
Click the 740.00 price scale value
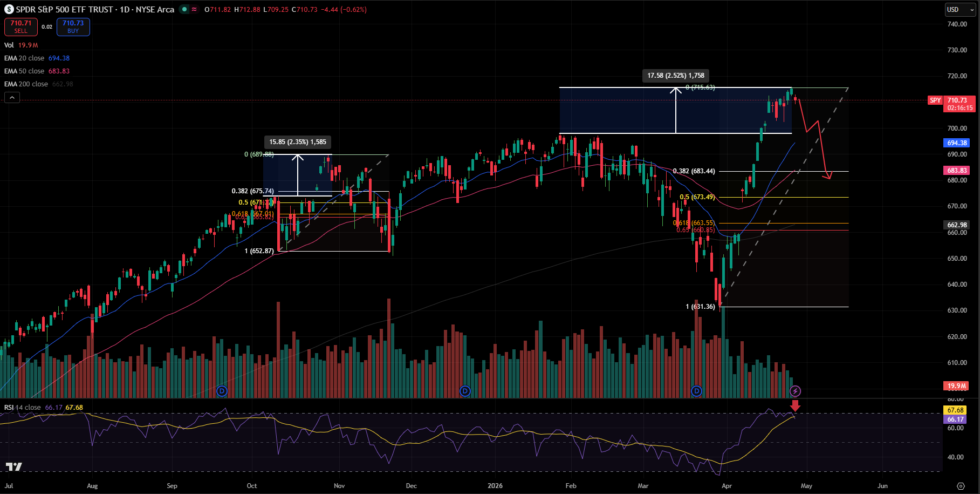(x=957, y=24)
